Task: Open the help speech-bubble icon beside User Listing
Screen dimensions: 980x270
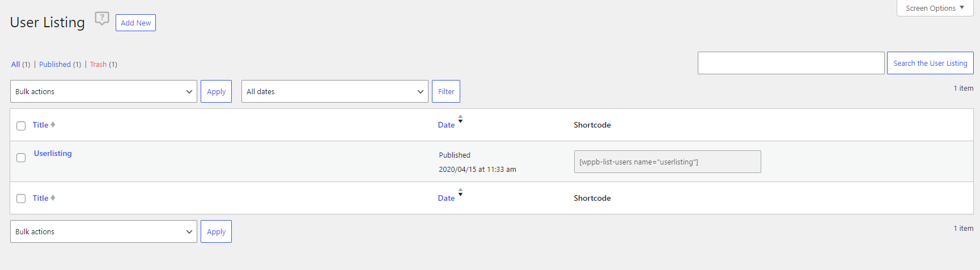Action: point(101,18)
